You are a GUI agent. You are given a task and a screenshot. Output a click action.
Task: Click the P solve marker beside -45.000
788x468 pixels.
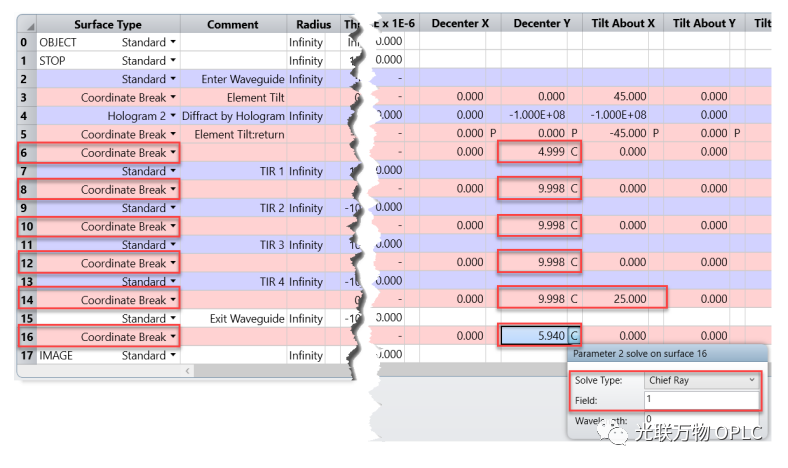point(655,134)
